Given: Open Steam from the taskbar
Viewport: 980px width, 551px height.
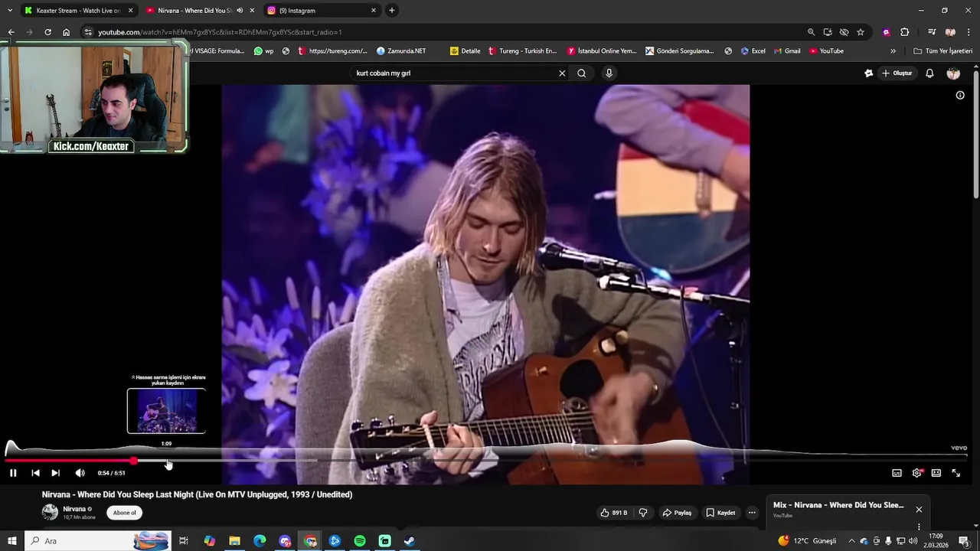Looking at the screenshot, I should tap(410, 541).
